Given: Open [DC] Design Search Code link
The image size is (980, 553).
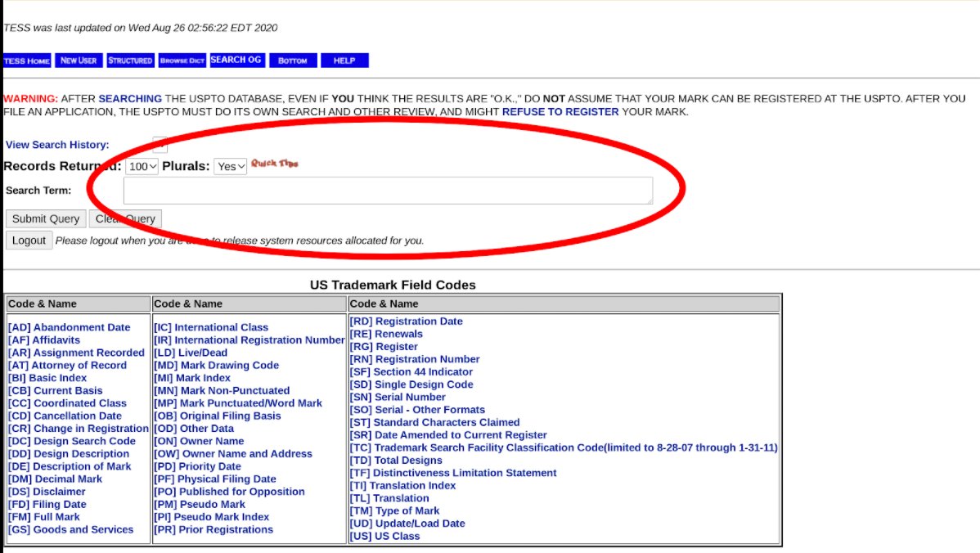Looking at the screenshot, I should [71, 441].
